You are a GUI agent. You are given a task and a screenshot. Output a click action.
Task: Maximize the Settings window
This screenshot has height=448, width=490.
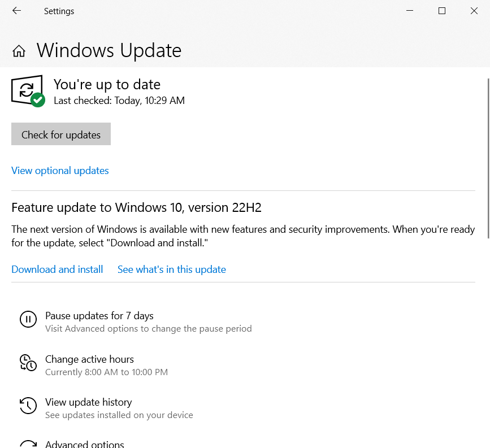click(442, 11)
